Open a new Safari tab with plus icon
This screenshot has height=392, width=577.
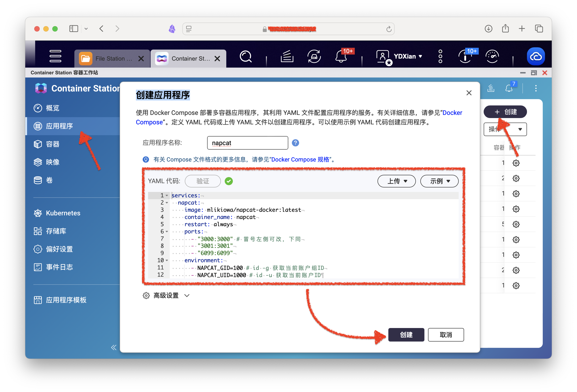point(522,29)
